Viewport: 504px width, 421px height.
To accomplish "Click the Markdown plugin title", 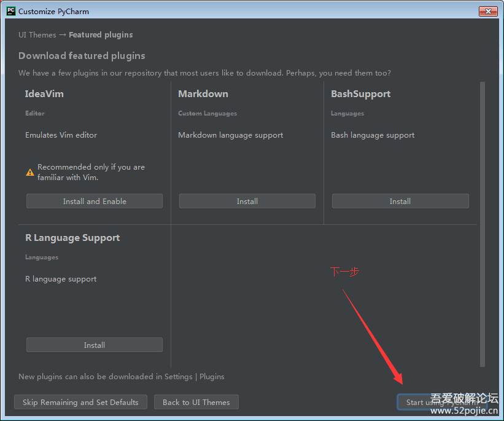I will pyautogui.click(x=203, y=93).
